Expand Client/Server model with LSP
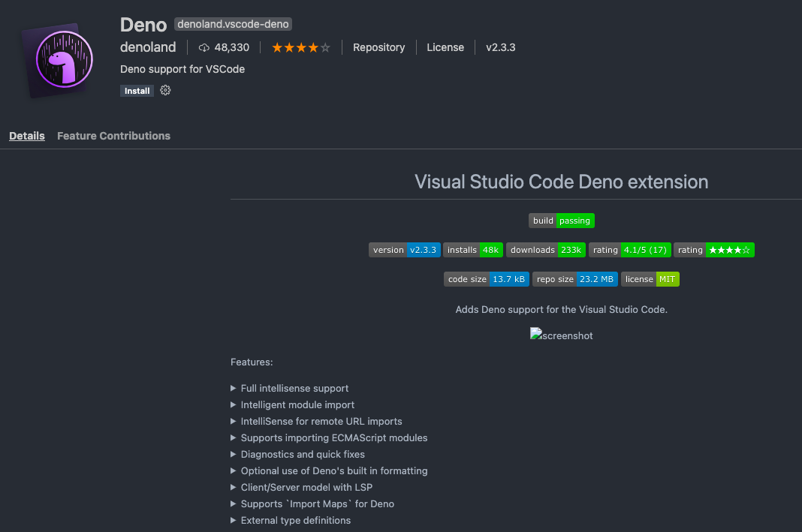The image size is (802, 532). [301, 487]
